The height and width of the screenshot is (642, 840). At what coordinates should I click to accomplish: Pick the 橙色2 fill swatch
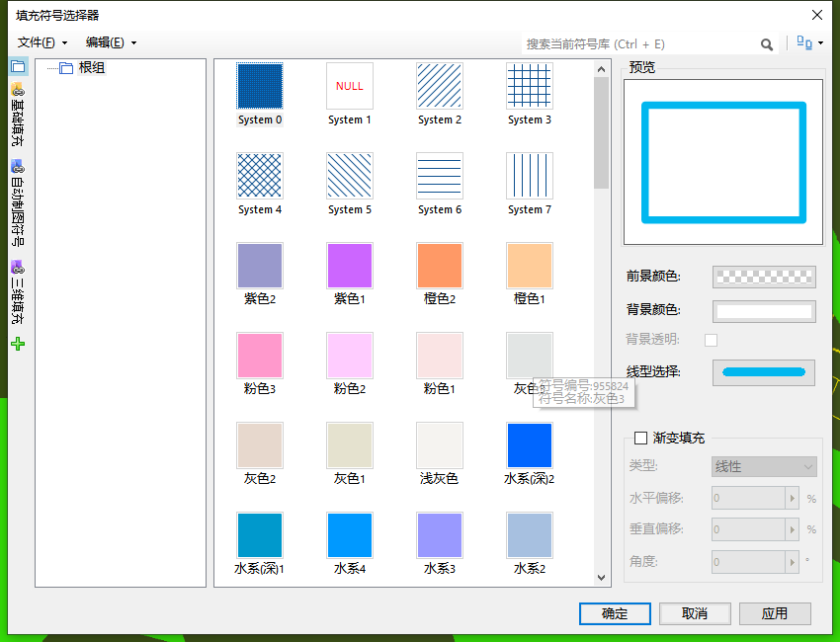440,266
